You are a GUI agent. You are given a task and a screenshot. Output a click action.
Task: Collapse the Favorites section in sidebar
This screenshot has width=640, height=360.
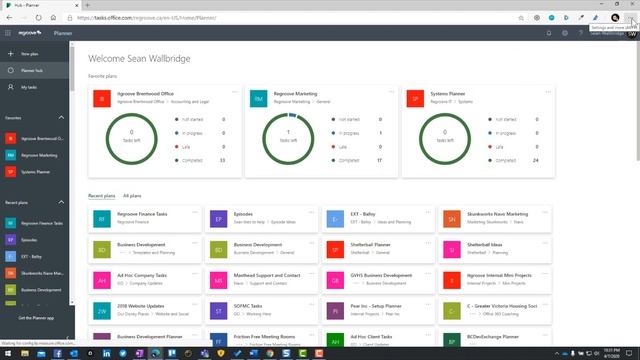point(61,118)
